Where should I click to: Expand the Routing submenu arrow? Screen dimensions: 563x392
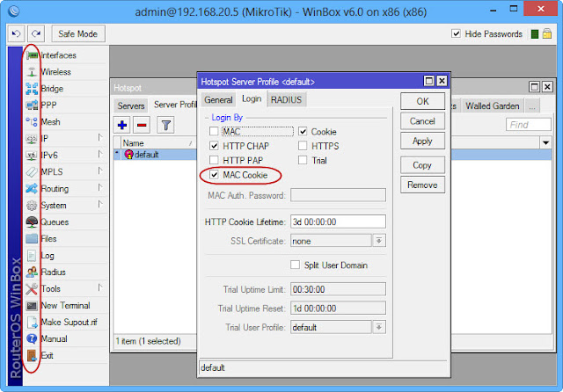coord(100,187)
